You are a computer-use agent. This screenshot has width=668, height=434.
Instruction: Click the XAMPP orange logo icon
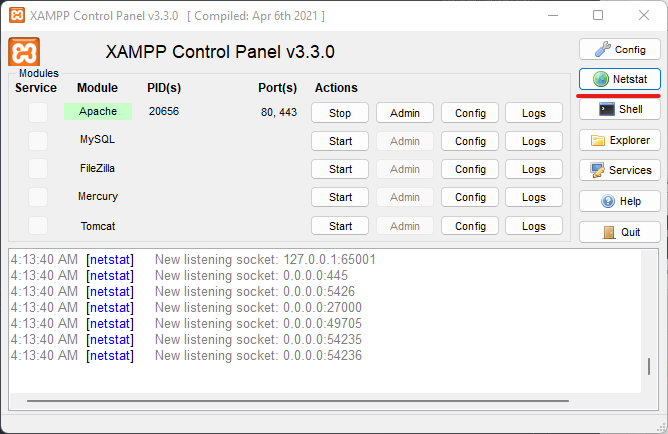24,52
